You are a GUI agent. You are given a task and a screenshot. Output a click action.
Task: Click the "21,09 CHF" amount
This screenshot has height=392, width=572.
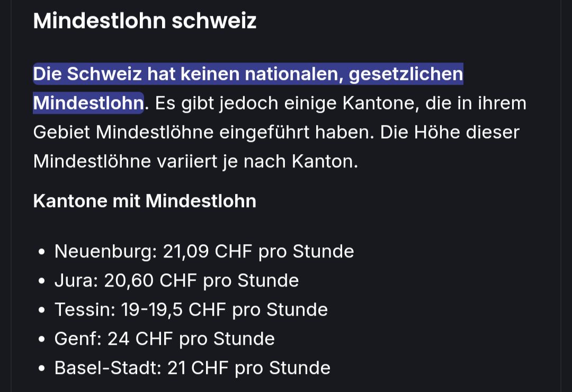(207, 252)
